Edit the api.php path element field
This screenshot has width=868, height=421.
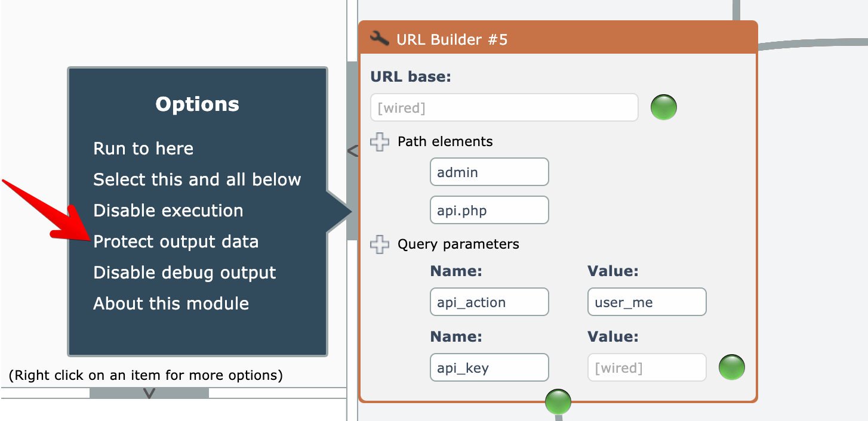coord(489,210)
